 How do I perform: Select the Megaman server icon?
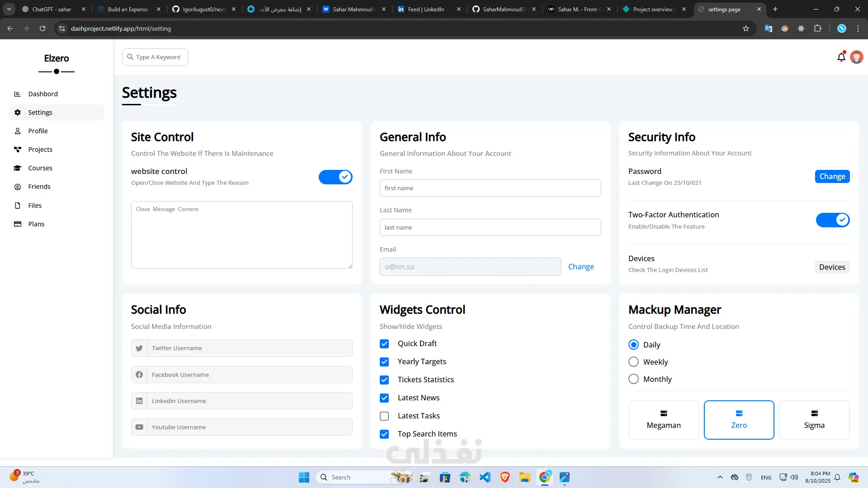(x=664, y=413)
